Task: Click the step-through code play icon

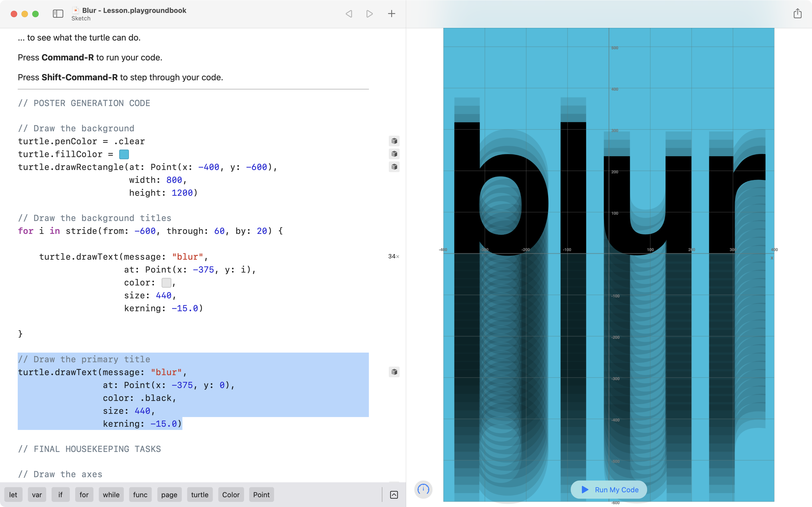Action: pos(369,13)
